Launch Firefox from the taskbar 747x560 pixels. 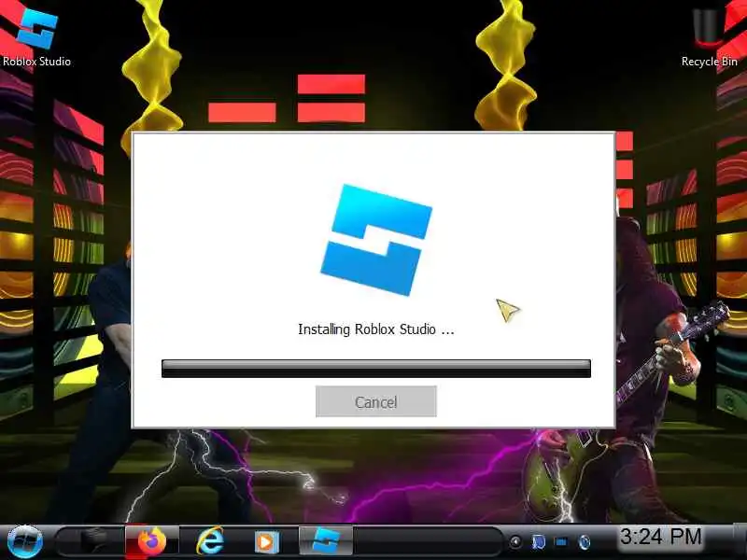click(152, 541)
